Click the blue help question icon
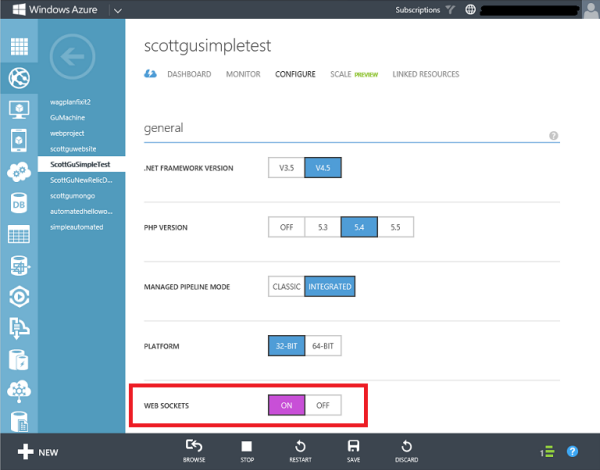The image size is (600, 470). [x=572, y=452]
